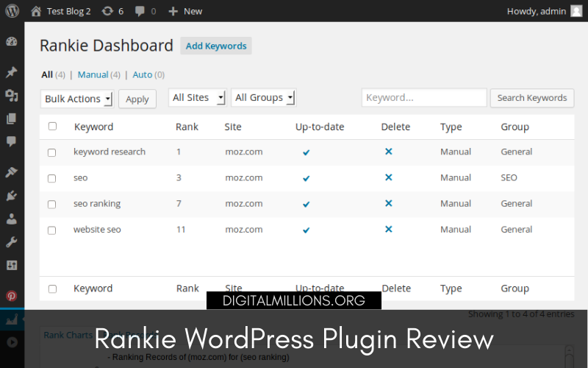Click up-to-date checkmark for keyword research
This screenshot has width=588, height=368.
click(x=306, y=152)
